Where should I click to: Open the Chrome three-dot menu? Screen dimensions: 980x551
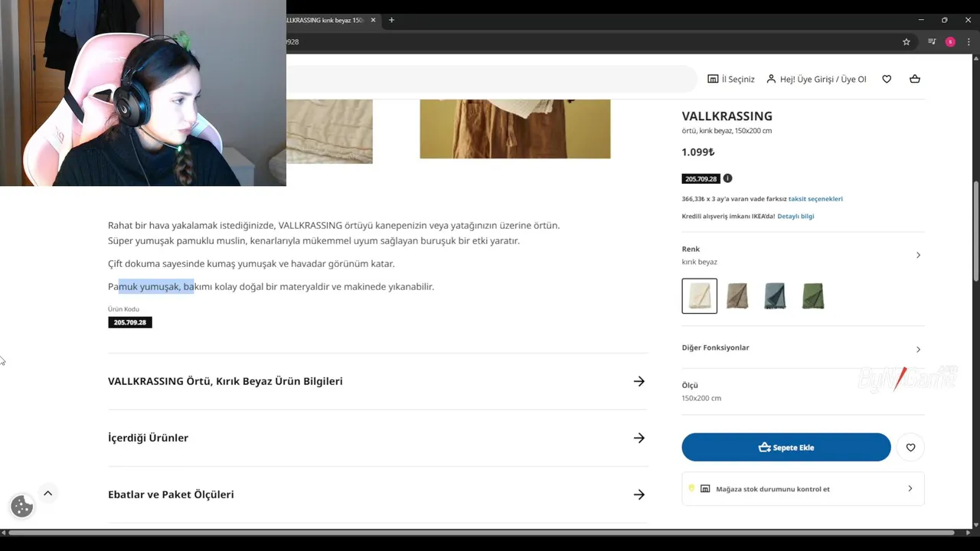969,42
